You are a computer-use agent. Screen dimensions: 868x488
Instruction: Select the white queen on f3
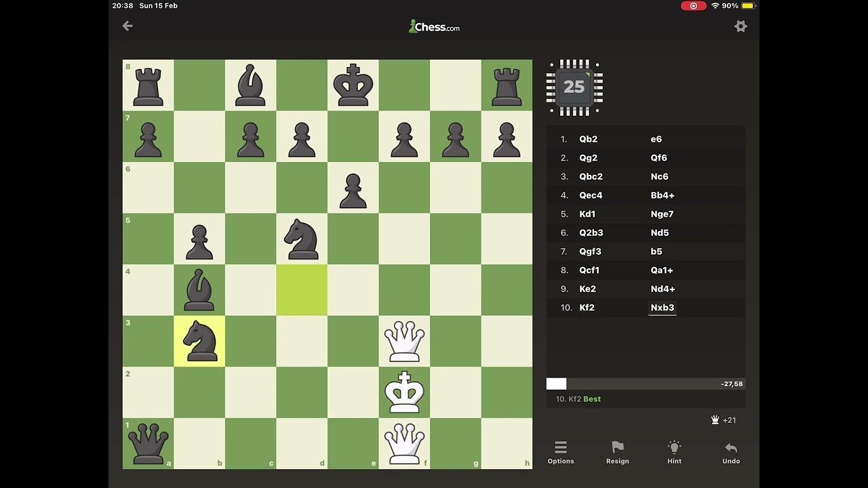coord(404,341)
